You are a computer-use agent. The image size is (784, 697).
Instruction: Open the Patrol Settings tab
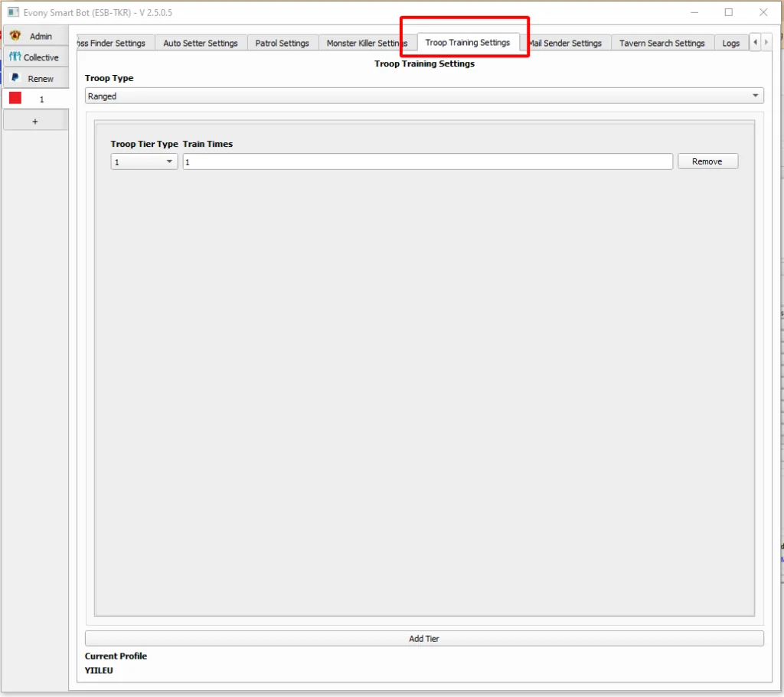282,44
